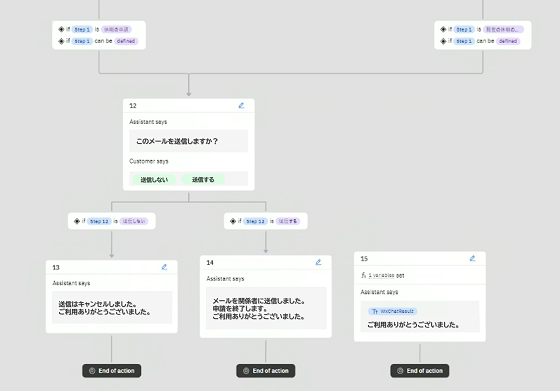560x391 pixels.
Task: Select the 送信する customer response chip
Action: [203, 179]
